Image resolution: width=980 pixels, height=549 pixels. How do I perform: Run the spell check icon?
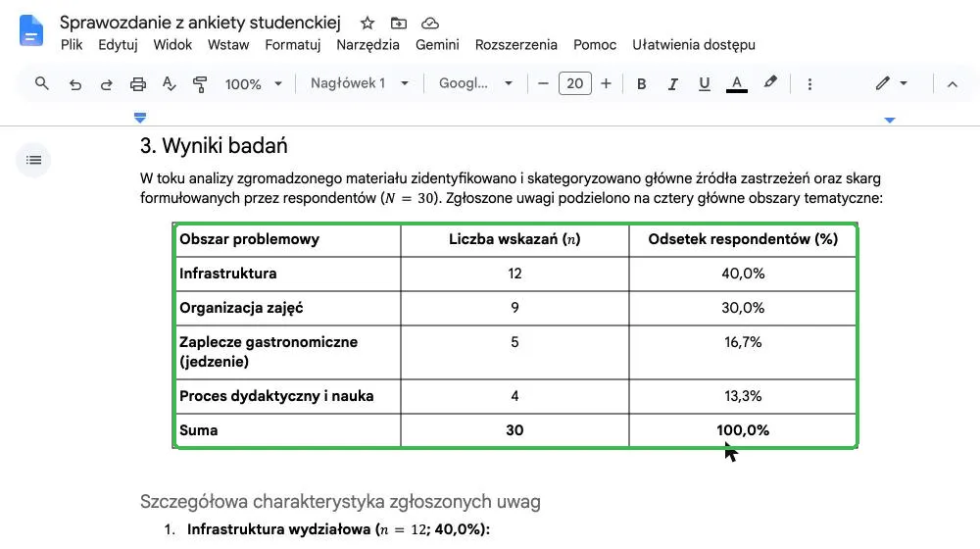pyautogui.click(x=169, y=83)
